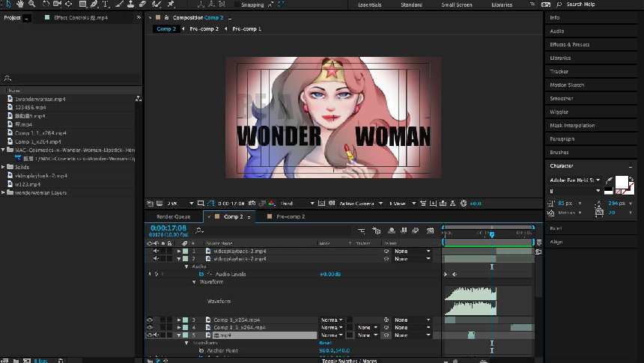Toggle Anchor Point stopwatch
644x363 pixels.
[201, 351]
